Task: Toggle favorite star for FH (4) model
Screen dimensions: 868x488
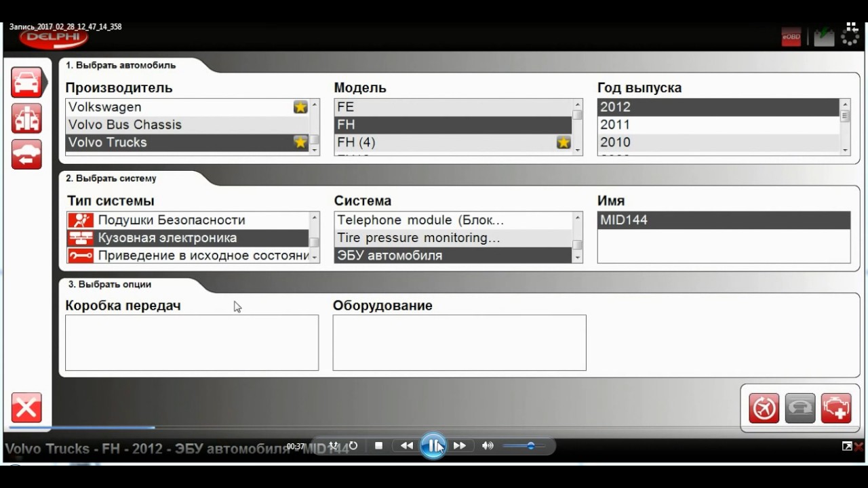Action: (x=564, y=142)
